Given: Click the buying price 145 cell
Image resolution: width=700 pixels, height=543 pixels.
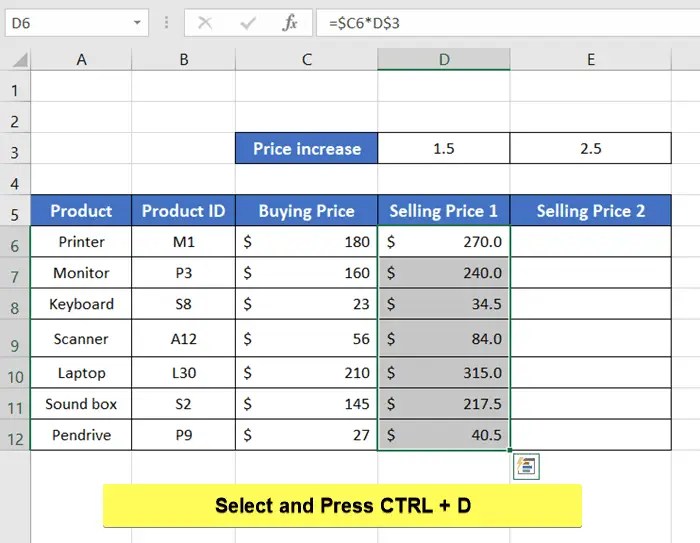Looking at the screenshot, I should pyautogui.click(x=306, y=404).
